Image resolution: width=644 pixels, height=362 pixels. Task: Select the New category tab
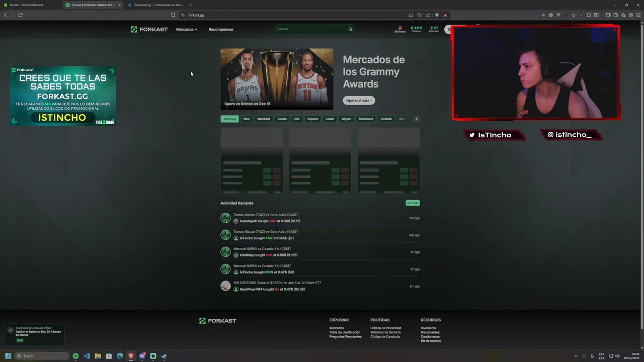click(x=247, y=119)
